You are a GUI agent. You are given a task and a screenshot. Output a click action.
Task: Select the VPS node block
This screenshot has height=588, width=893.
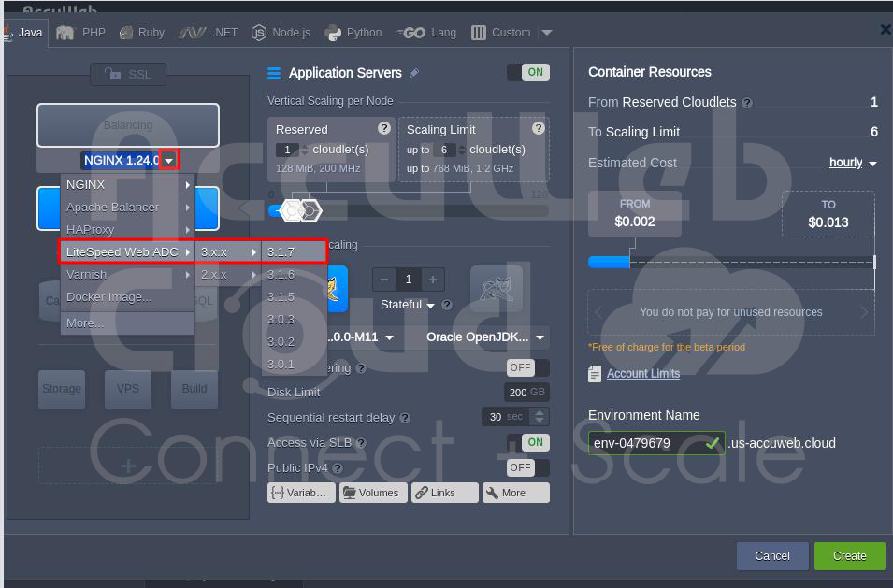pos(128,389)
